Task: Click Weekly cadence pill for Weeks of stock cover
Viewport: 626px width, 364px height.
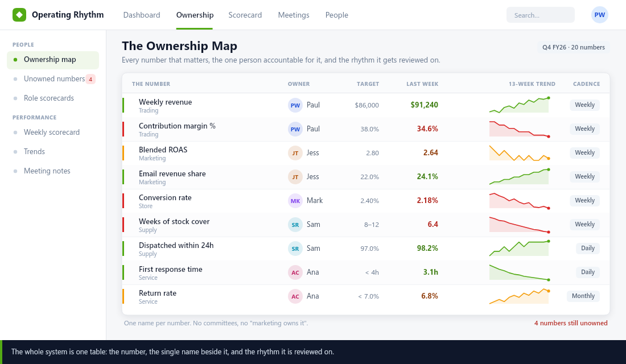Action: [584, 225]
